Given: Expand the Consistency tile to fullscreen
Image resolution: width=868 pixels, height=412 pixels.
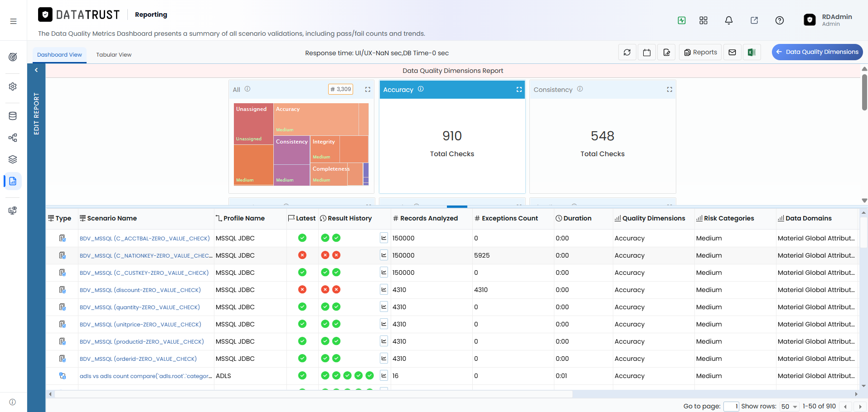Looking at the screenshot, I should point(669,90).
